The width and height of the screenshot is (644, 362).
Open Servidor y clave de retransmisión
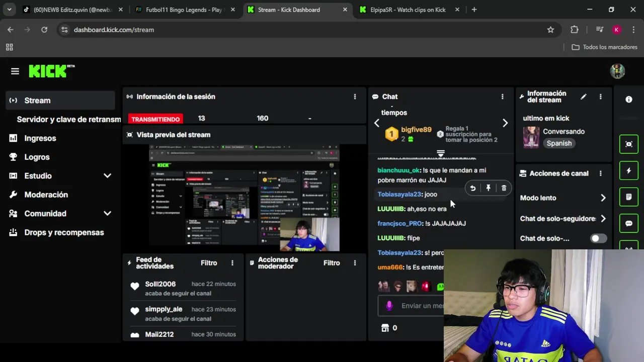coord(68,119)
